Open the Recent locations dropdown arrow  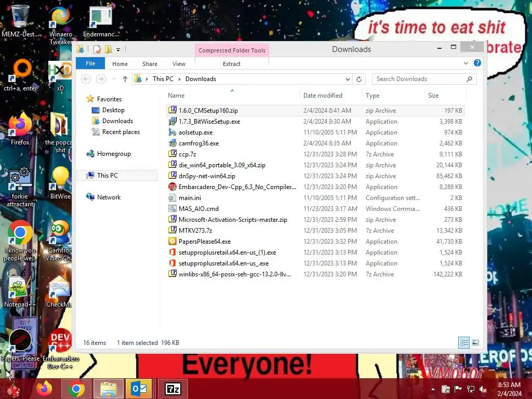(x=114, y=79)
